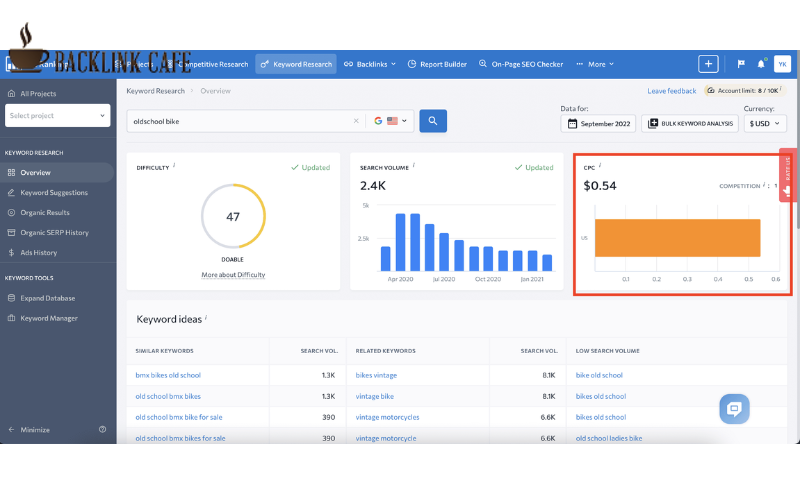Open keyword 'old school bmx bike for sale'

tap(179, 417)
